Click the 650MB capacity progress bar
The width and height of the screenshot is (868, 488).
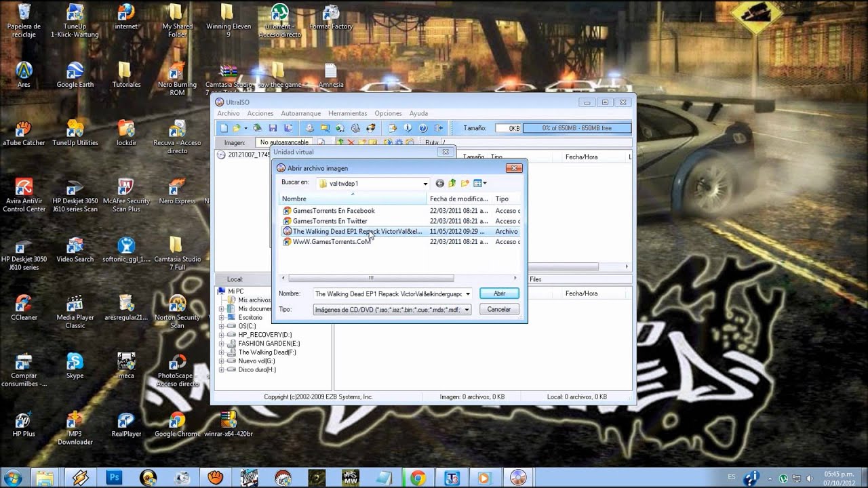pyautogui.click(x=577, y=128)
